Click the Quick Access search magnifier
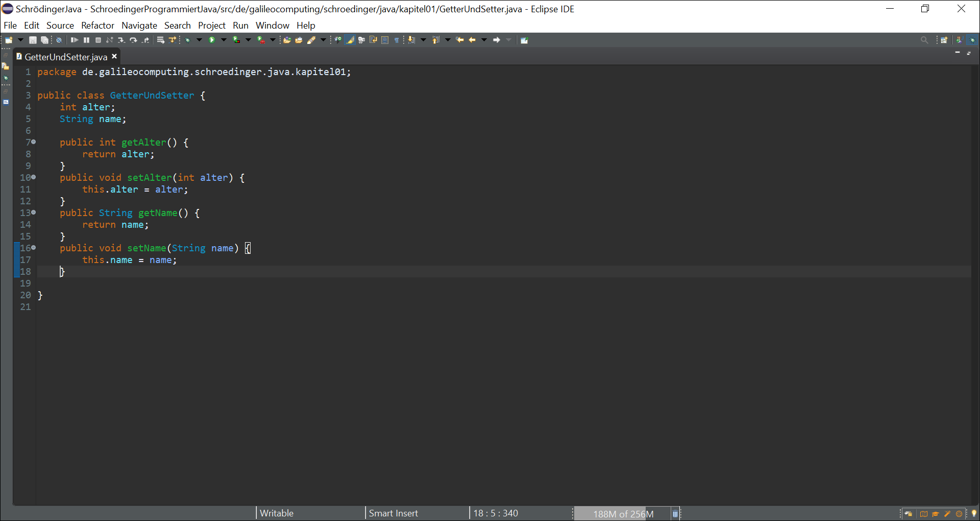 pos(924,40)
